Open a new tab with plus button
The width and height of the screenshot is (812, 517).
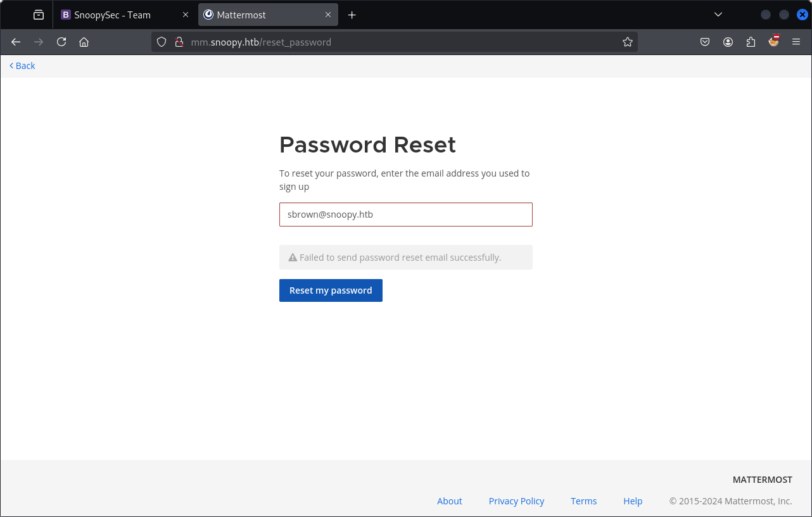pos(352,15)
